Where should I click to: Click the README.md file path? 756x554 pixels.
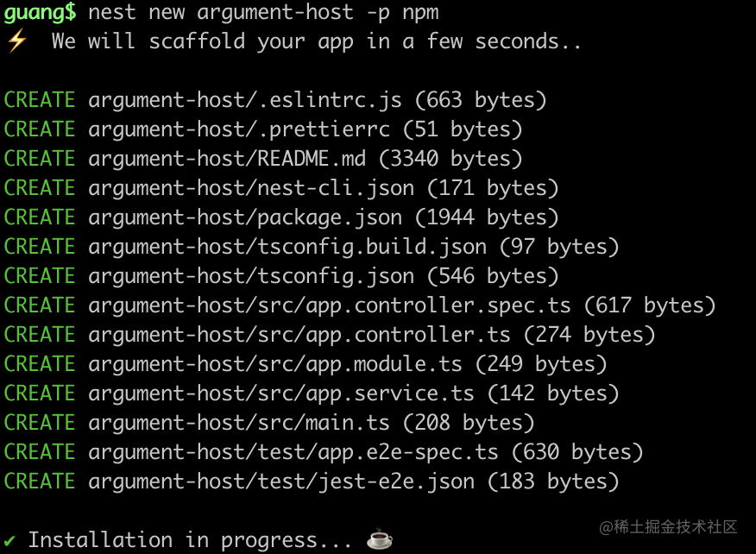(x=227, y=159)
